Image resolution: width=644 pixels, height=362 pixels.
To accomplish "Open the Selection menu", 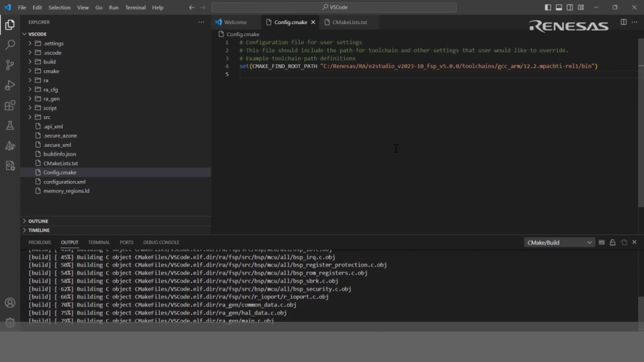I will (60, 7).
